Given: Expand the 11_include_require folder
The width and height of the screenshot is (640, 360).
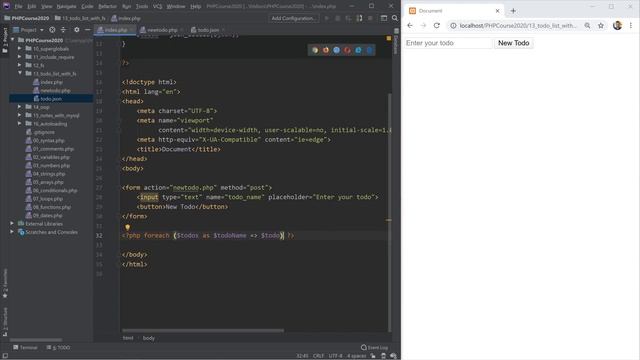Looking at the screenshot, I should pyautogui.click(x=20, y=57).
